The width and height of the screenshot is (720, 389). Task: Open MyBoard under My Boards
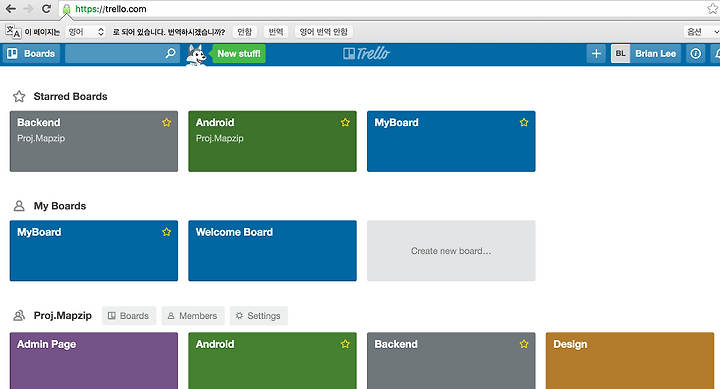click(94, 251)
